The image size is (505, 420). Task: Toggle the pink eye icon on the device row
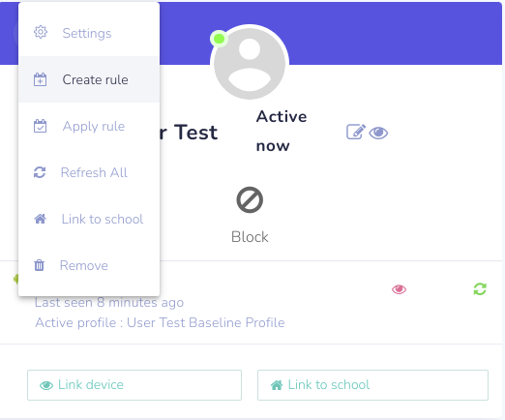(x=399, y=289)
